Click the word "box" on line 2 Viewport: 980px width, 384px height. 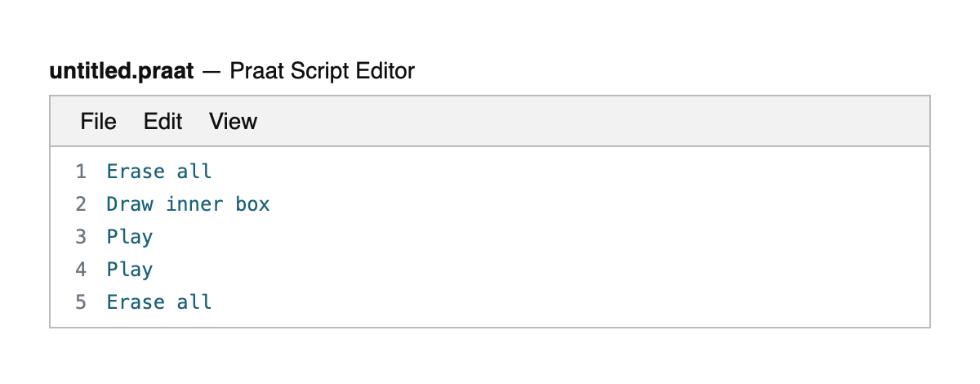click(x=253, y=204)
